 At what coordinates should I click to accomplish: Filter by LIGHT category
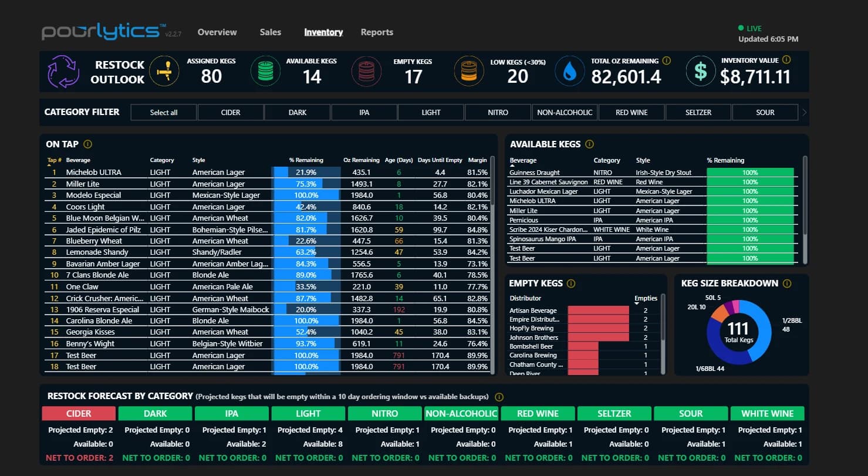click(x=431, y=112)
